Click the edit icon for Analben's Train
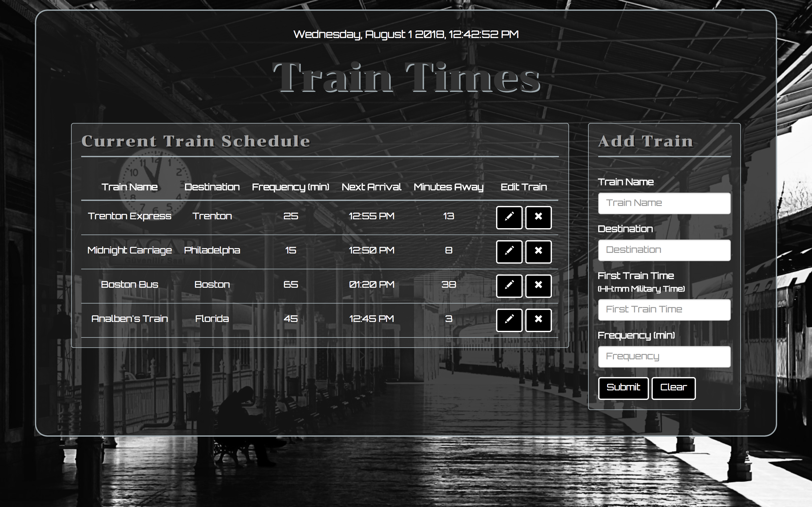 click(x=508, y=319)
